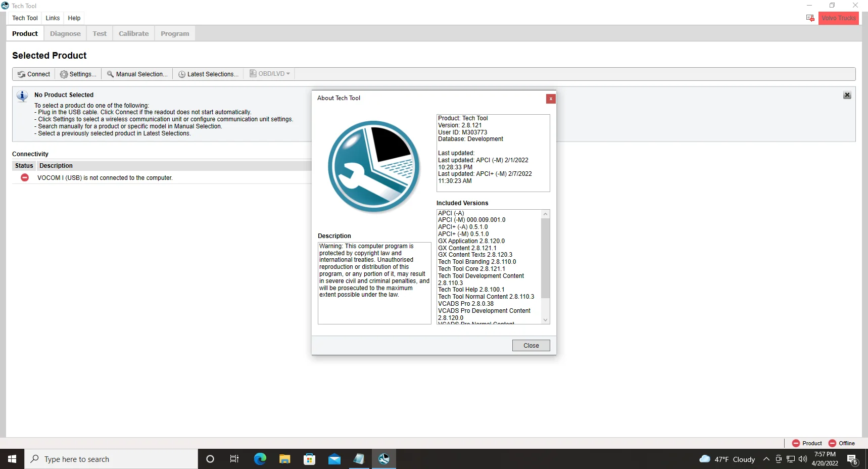Open the volume control tray icon
This screenshot has width=868, height=469.
coord(802,459)
